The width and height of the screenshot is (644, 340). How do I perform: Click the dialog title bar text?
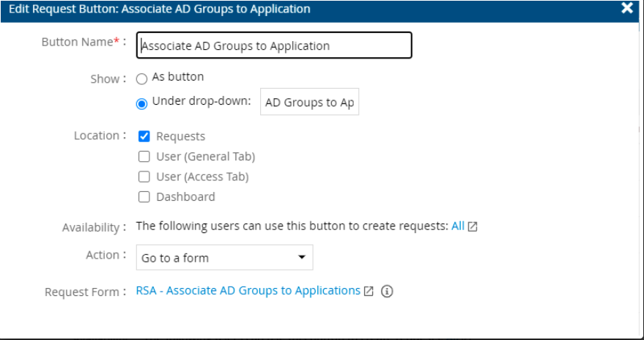[x=160, y=10]
